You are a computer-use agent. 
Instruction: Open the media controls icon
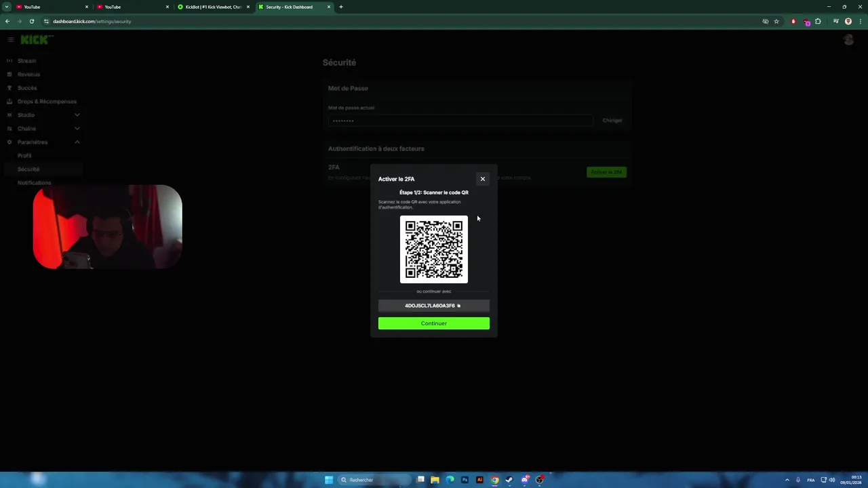(836, 21)
